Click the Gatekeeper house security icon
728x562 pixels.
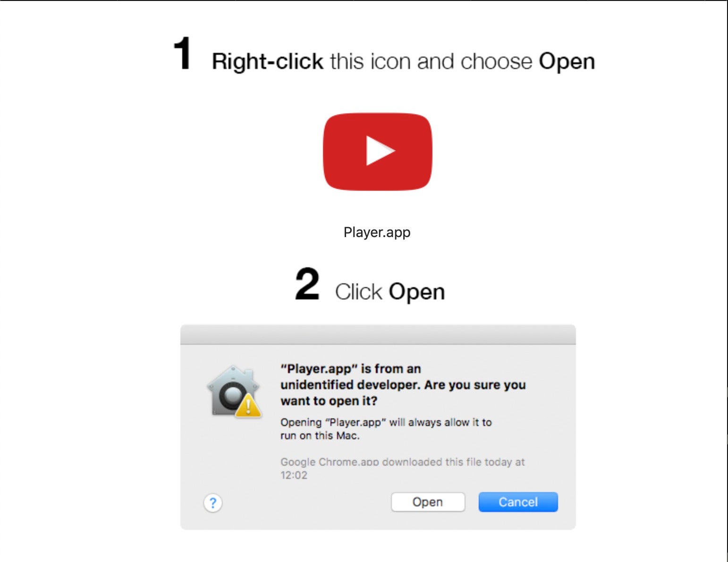233,390
